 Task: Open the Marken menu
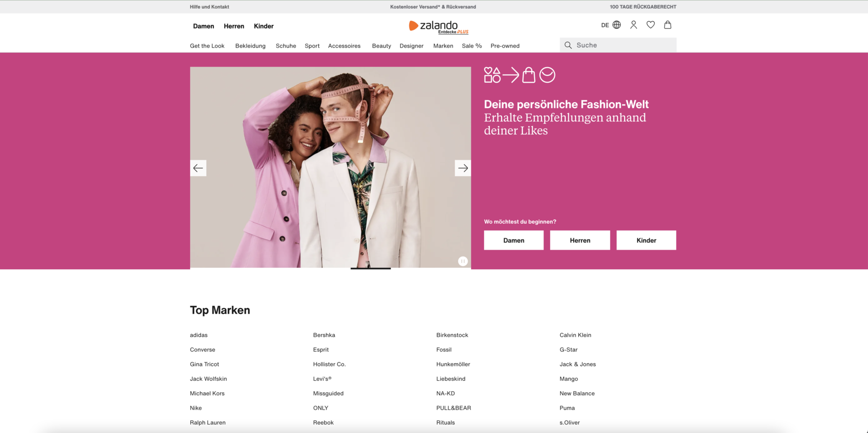(443, 46)
